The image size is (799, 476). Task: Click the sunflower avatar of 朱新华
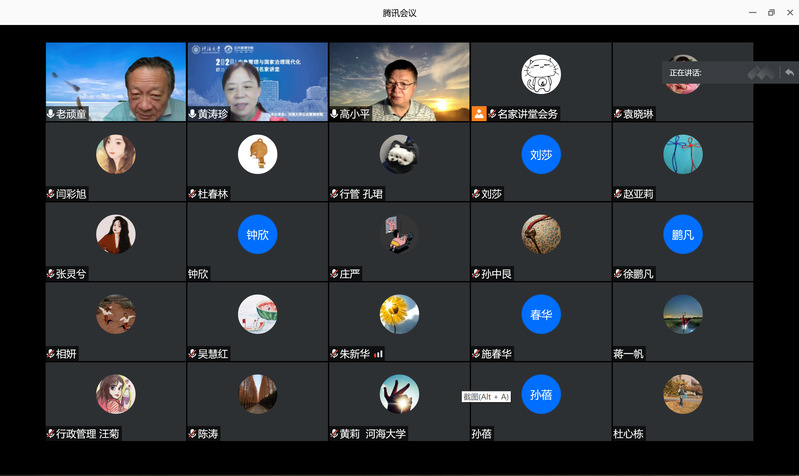399,314
